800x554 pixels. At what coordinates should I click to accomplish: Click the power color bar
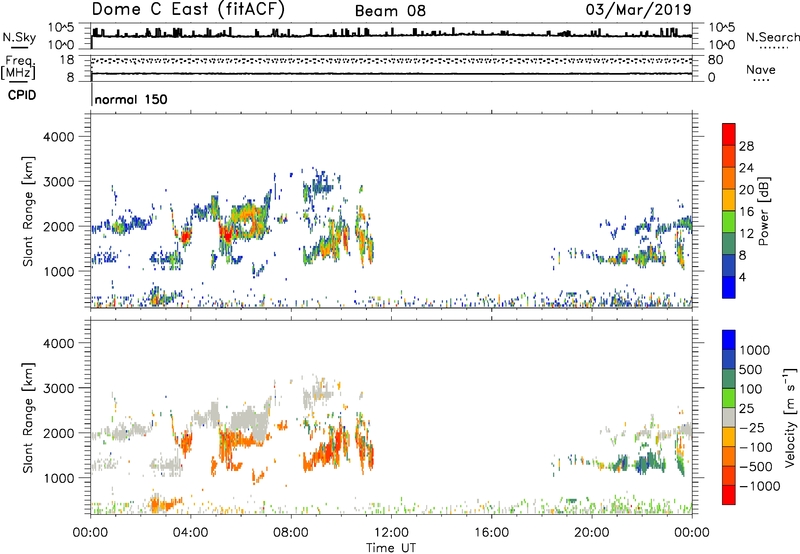click(729, 211)
